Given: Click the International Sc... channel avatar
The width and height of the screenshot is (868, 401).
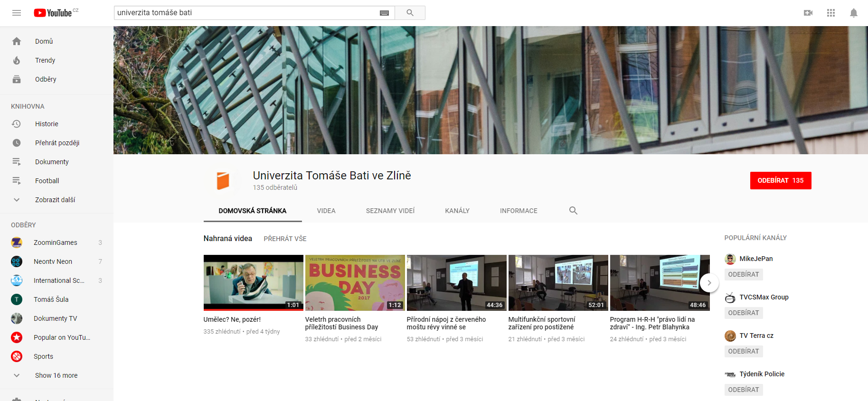Looking at the screenshot, I should coord(17,280).
